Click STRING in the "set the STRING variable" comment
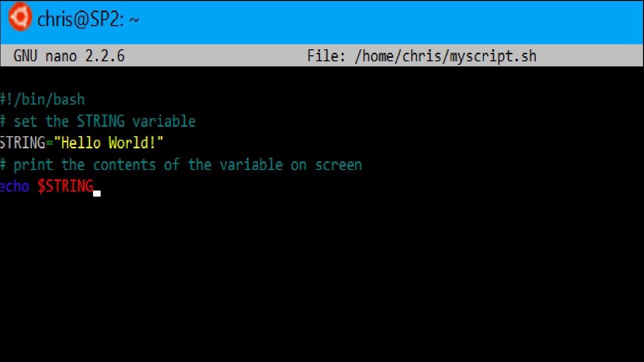This screenshot has height=362, width=644. point(101,121)
